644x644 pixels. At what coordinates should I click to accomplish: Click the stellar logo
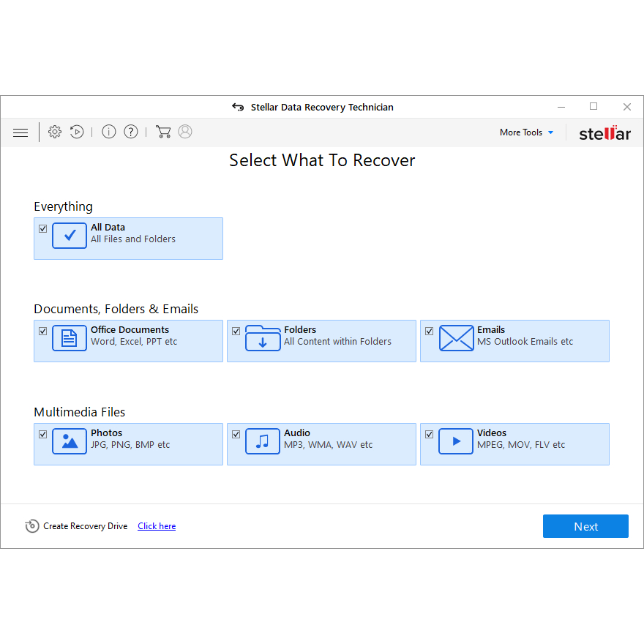[x=604, y=133]
